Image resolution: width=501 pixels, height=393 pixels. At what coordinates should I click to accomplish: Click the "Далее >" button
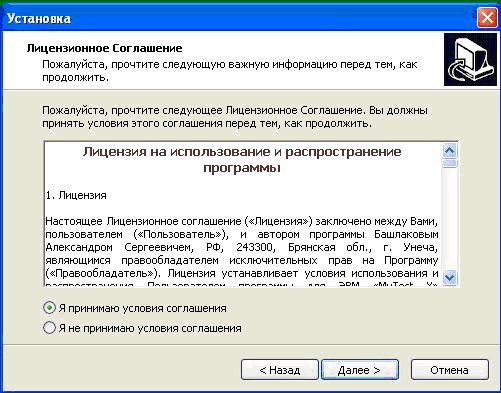point(360,370)
